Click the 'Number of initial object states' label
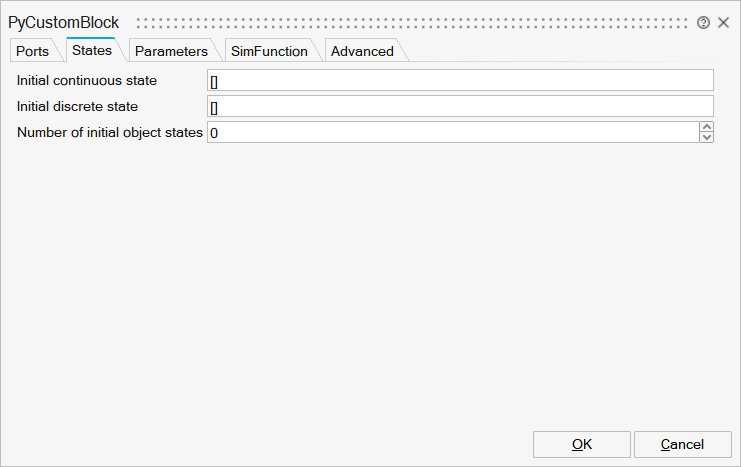 click(110, 132)
